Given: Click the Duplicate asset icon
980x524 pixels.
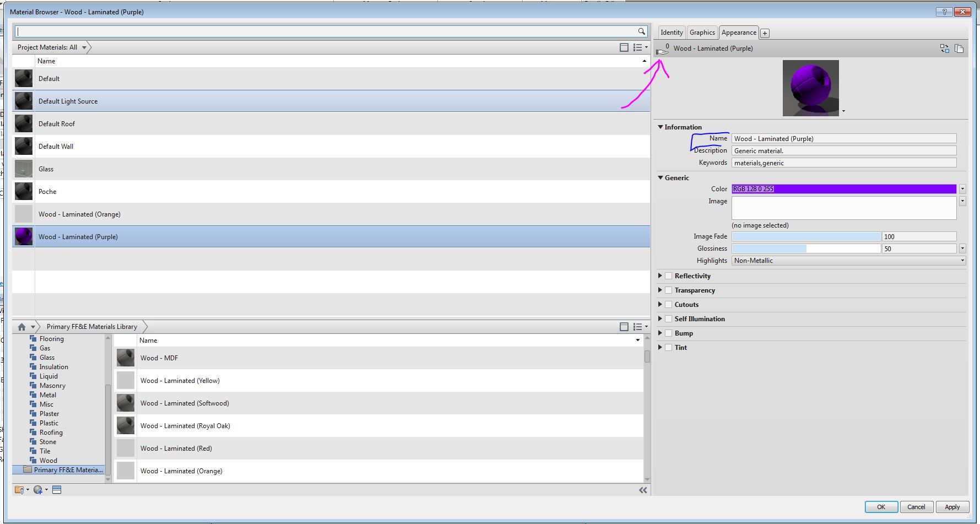Looking at the screenshot, I should 959,48.
